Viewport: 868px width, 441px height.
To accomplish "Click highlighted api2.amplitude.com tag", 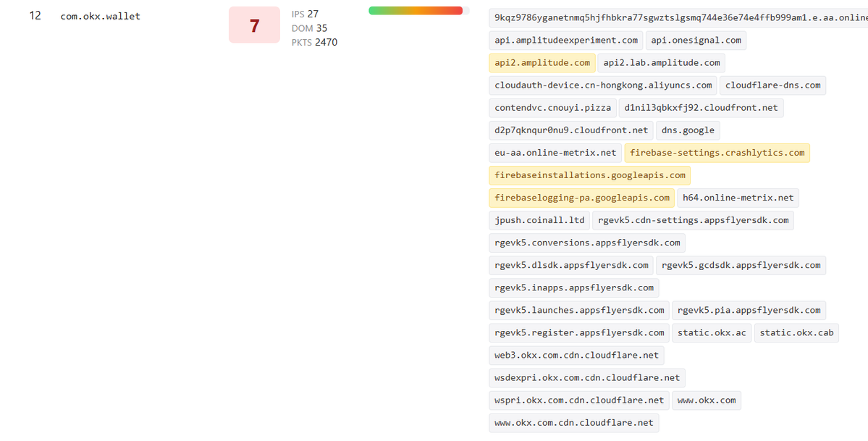I will coord(542,62).
